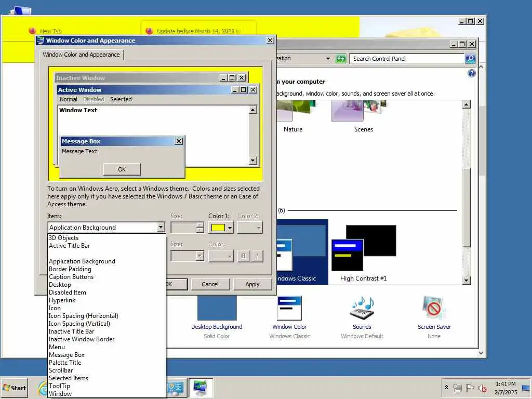This screenshot has width=532, height=399.
Task: Open the Screen Saver icon
Action: [x=434, y=308]
